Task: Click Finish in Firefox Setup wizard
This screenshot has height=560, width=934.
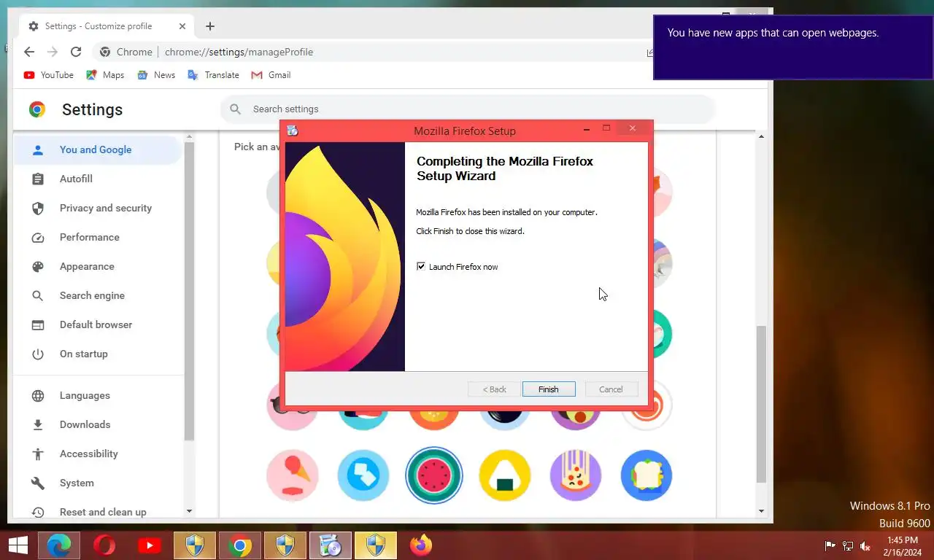Action: (x=549, y=389)
